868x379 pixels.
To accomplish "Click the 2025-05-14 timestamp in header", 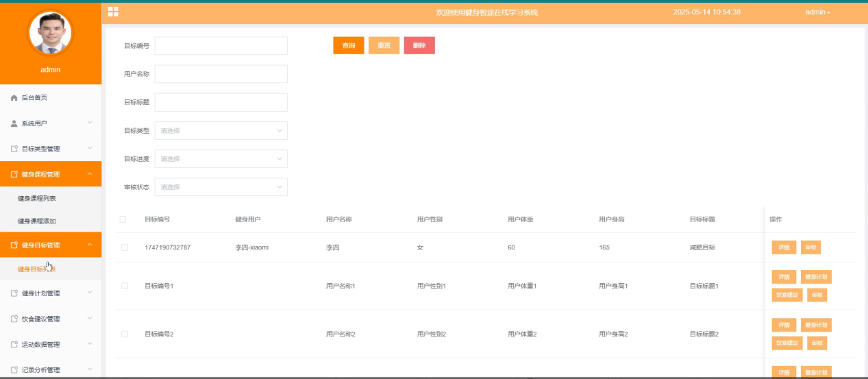I will coord(706,12).
